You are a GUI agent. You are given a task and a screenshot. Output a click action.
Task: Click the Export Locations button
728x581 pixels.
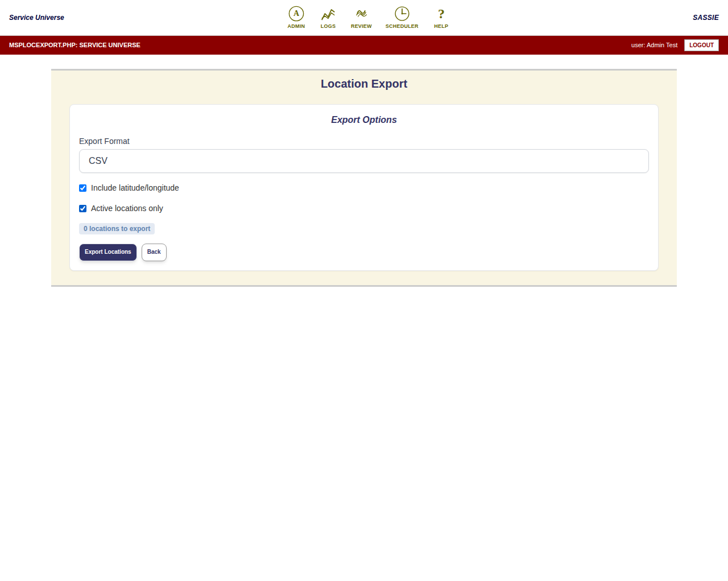click(x=108, y=252)
